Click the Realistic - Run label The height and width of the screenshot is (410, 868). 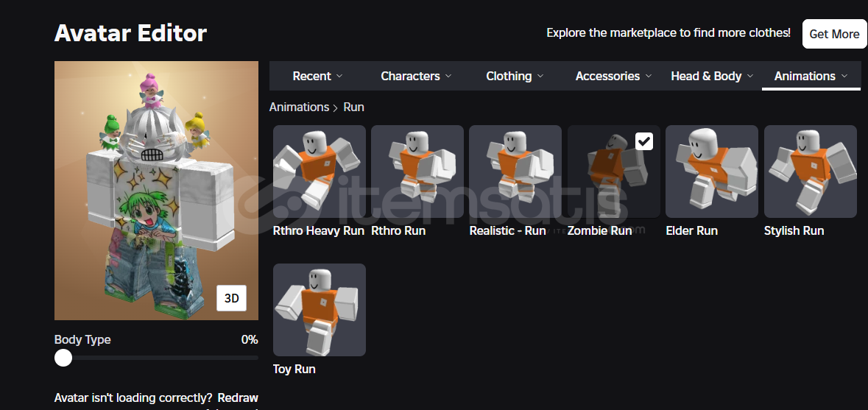tap(508, 230)
